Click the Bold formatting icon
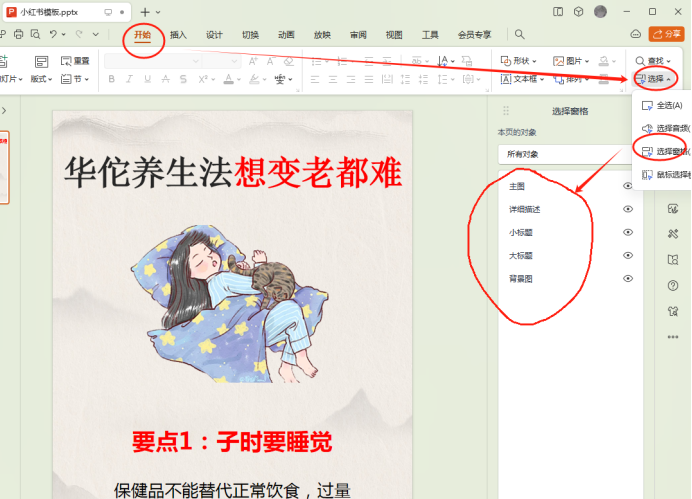The height and width of the screenshot is (499, 692). pyautogui.click(x=111, y=79)
